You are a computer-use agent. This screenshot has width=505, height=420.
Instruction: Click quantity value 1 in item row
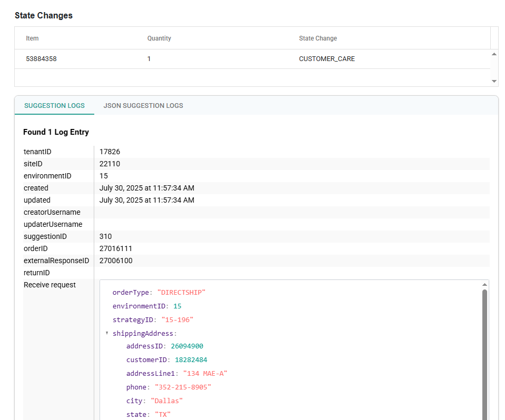(x=149, y=59)
